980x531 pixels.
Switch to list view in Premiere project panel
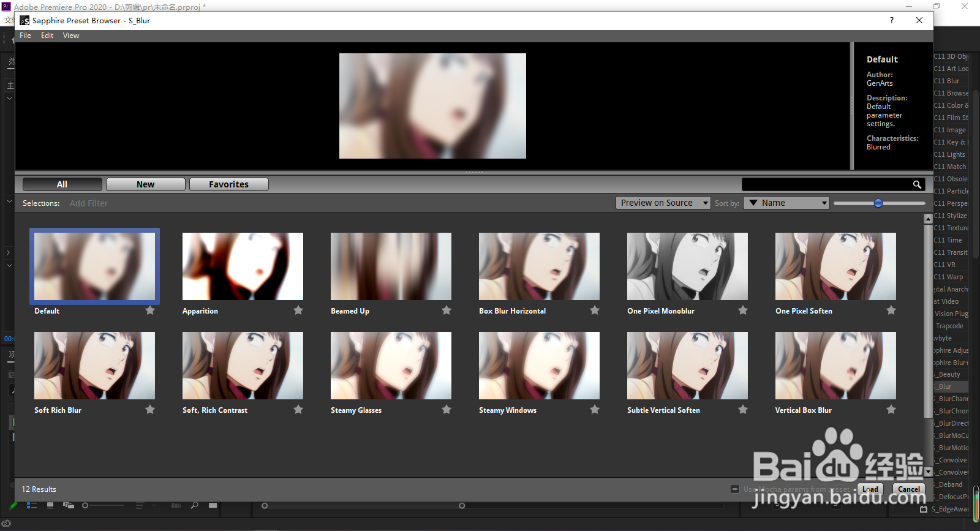click(32, 506)
